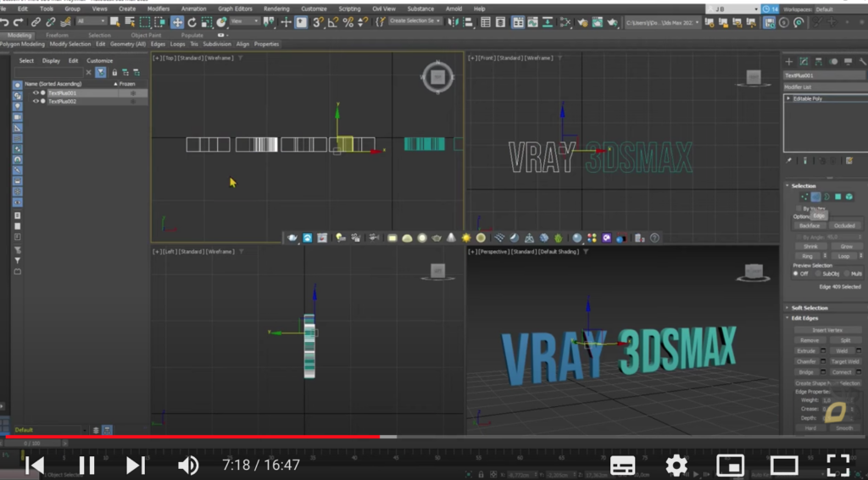Collapse the Edit Edges rollout
The image size is (868, 480).
pyautogui.click(x=805, y=318)
